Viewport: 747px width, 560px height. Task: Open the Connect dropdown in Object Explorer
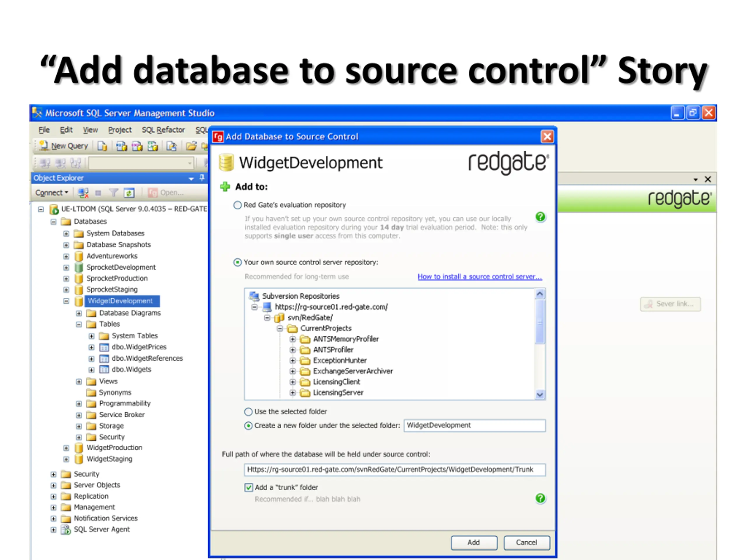(52, 193)
